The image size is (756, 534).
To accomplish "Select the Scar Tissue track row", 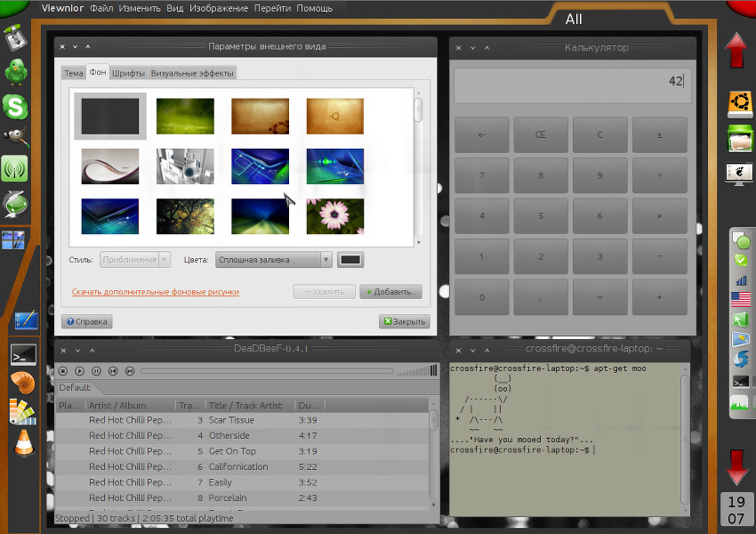I will pos(242,420).
